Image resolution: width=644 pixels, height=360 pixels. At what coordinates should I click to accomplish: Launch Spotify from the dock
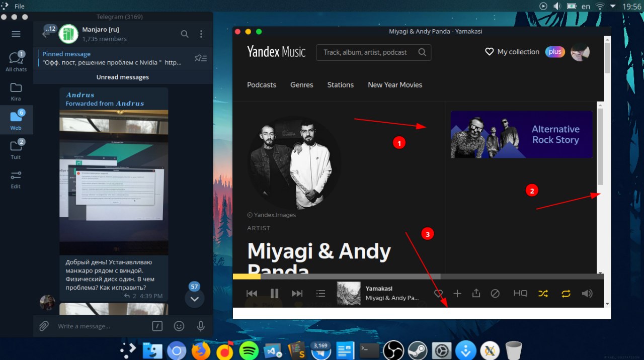pyautogui.click(x=249, y=350)
